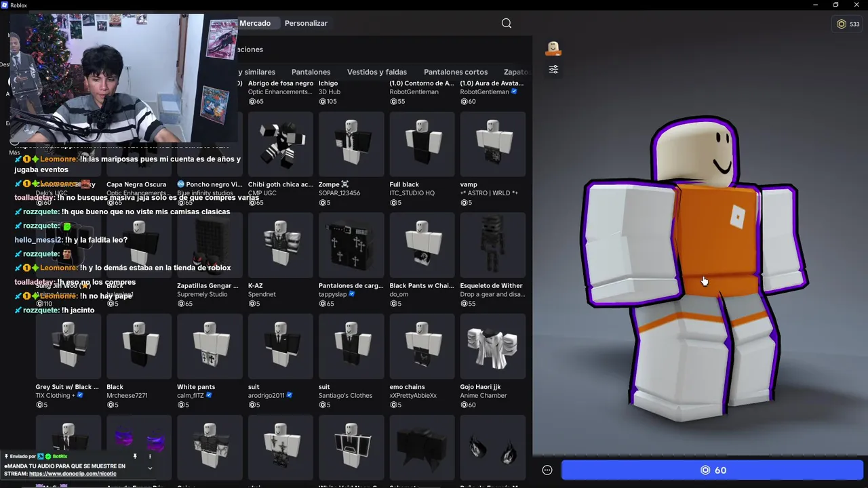Click the Capa Negra Oscura item title
Image resolution: width=868 pixels, height=488 pixels.
click(x=136, y=184)
